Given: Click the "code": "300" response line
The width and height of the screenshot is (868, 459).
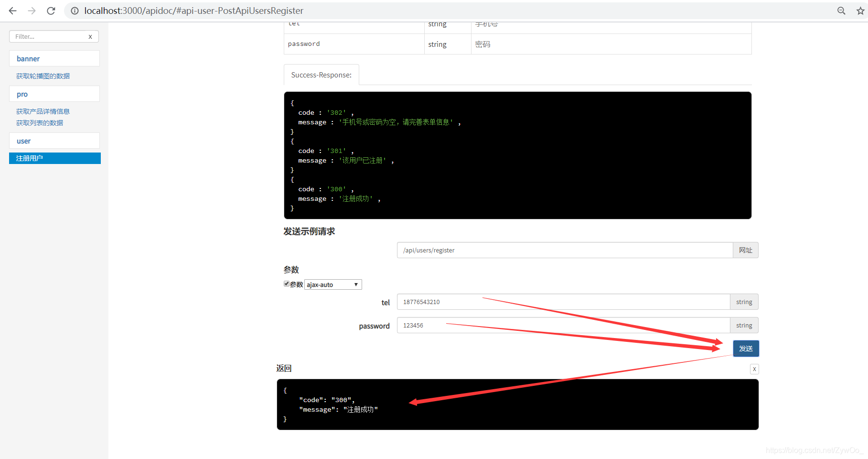Looking at the screenshot, I should 327,400.
